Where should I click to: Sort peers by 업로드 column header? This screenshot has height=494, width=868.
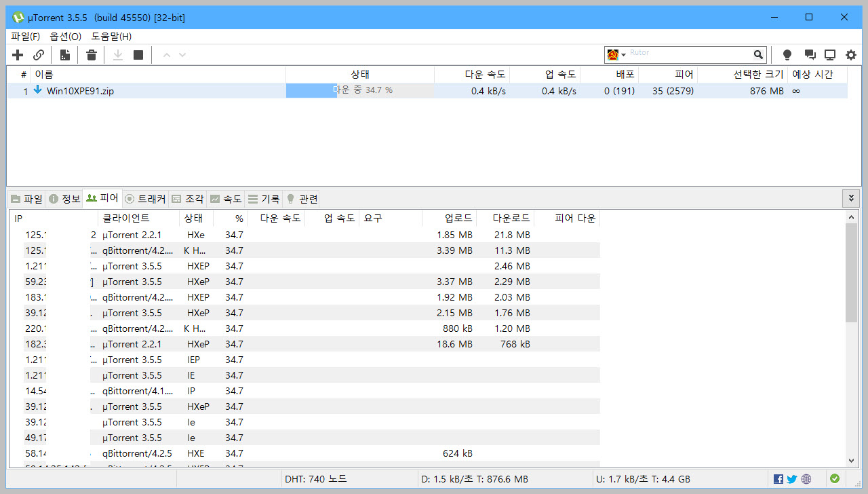(x=450, y=218)
